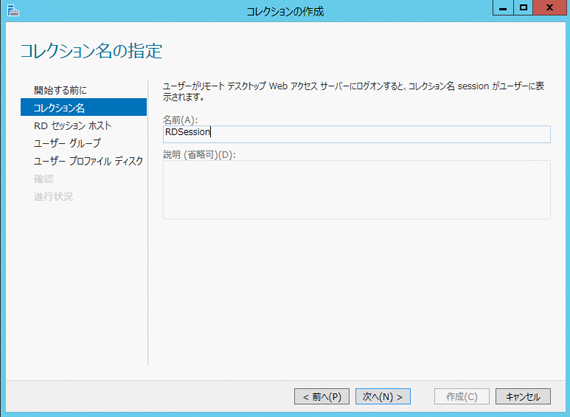Cancel the wizard with キャンセル

click(x=523, y=396)
